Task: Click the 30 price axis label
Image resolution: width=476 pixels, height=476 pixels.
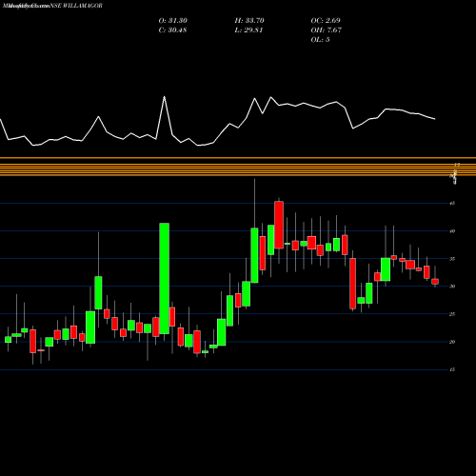Action: [452, 287]
